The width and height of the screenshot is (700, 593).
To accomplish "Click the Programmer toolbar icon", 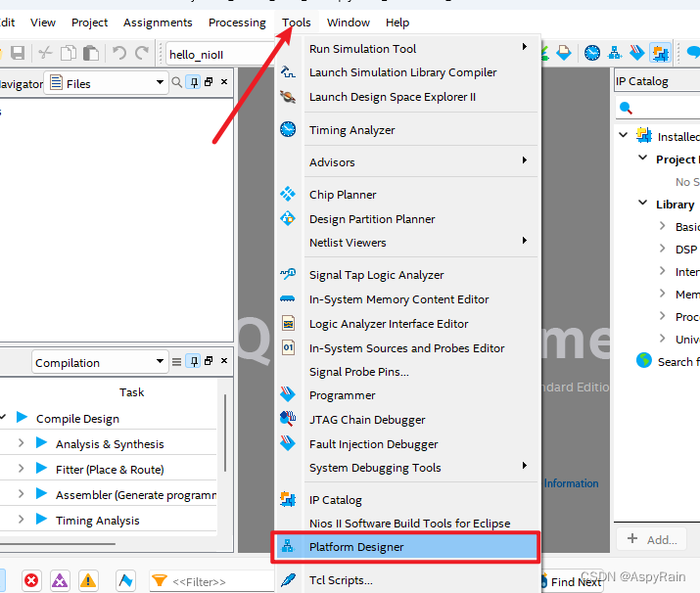I will click(637, 53).
